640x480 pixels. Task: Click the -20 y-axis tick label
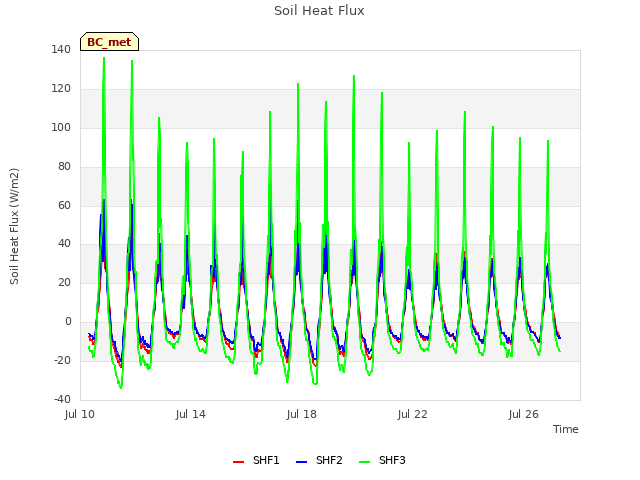[x=63, y=360]
